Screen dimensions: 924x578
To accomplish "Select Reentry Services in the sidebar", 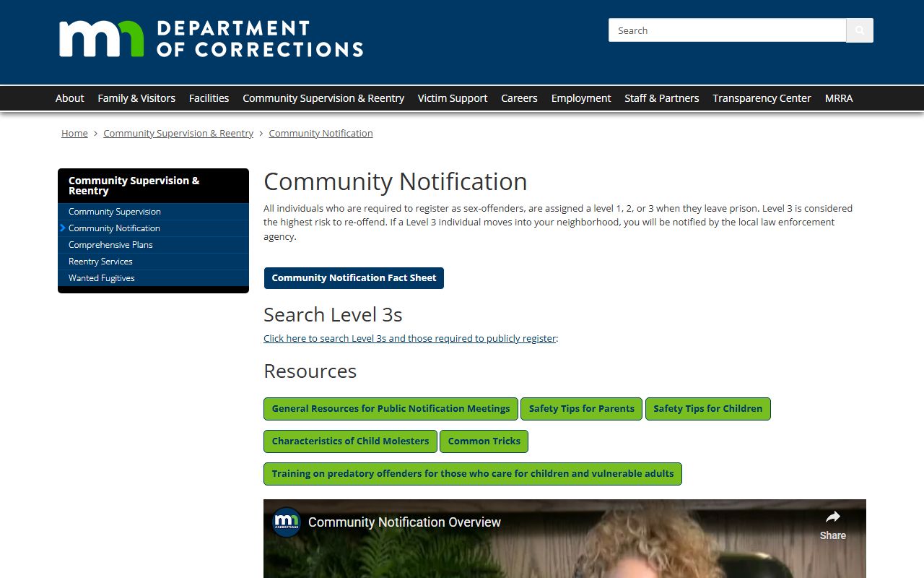I will 153,262.
